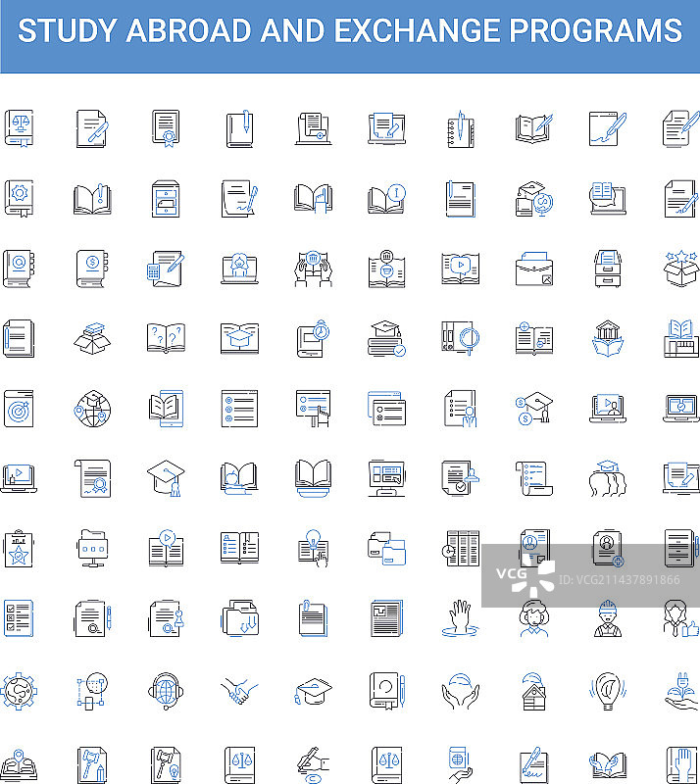Viewport: 700px width, 784px height.
Task: Click the gear with globe icon
Action: (x=19, y=690)
